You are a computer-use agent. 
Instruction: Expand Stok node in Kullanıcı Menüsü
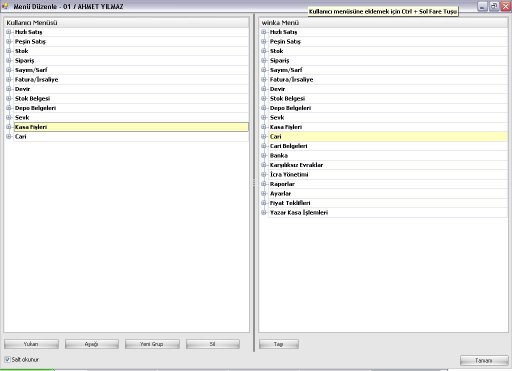click(9, 51)
